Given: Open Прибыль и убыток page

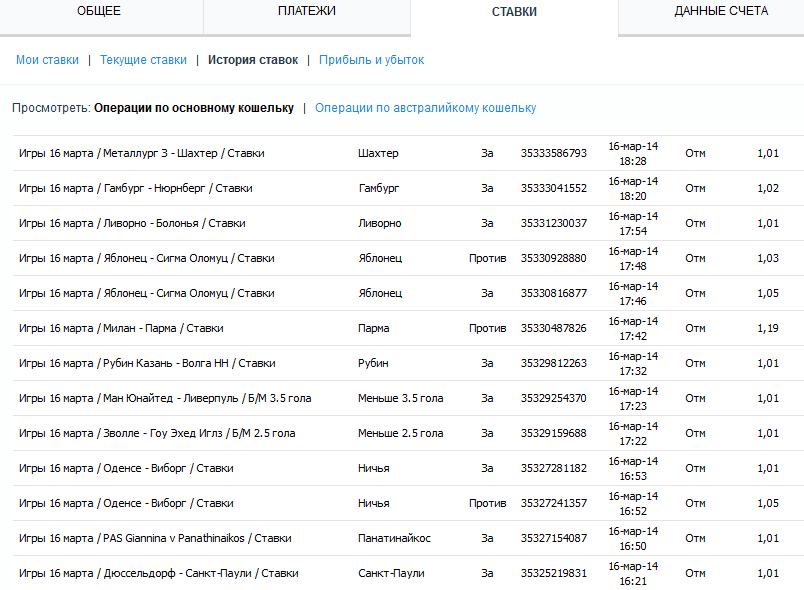Looking at the screenshot, I should pyautogui.click(x=372, y=60).
